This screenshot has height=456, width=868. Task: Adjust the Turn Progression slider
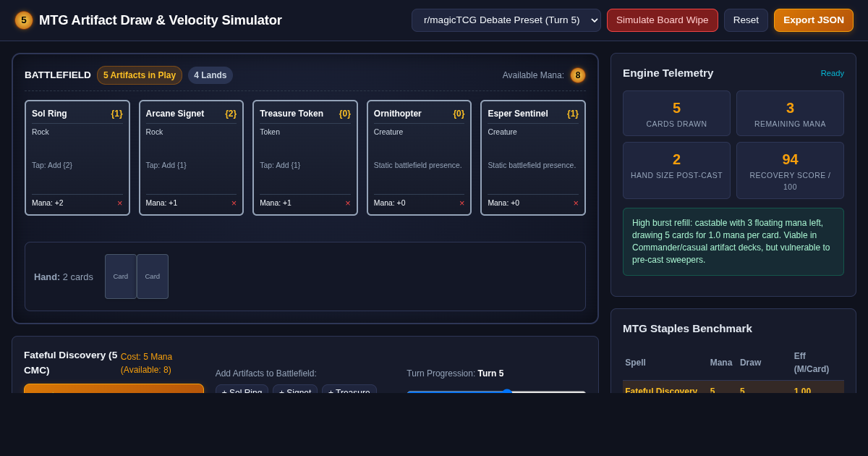(x=496, y=392)
